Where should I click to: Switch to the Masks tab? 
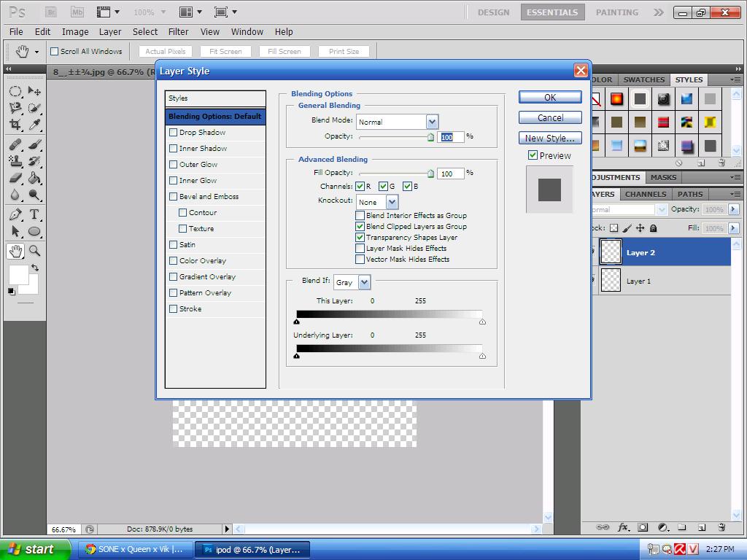click(663, 178)
